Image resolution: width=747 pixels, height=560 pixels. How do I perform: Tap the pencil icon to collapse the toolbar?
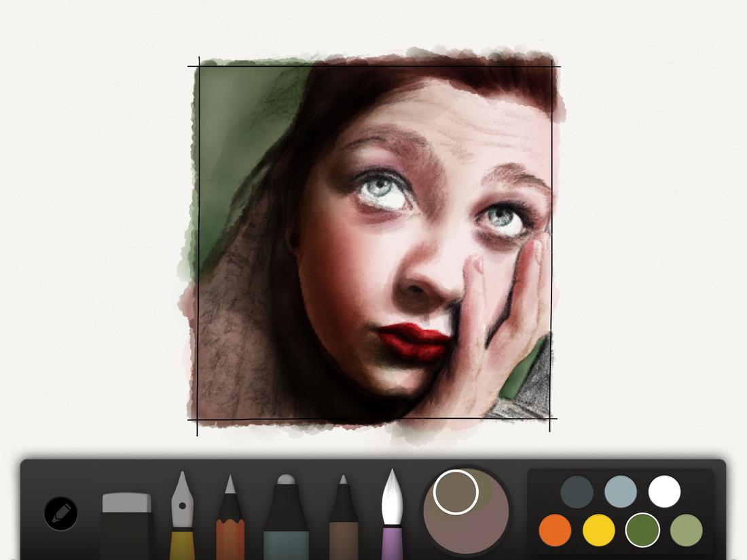point(60,515)
